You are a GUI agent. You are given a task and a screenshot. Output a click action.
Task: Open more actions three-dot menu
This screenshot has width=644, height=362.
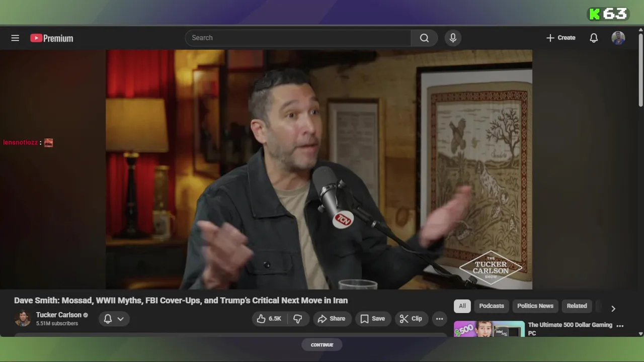coord(439,319)
